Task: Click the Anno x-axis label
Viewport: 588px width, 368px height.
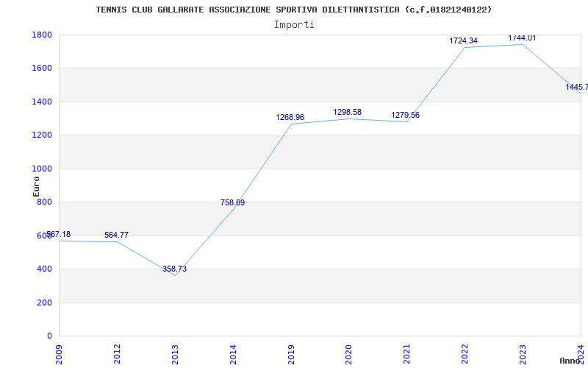Action: (570, 361)
